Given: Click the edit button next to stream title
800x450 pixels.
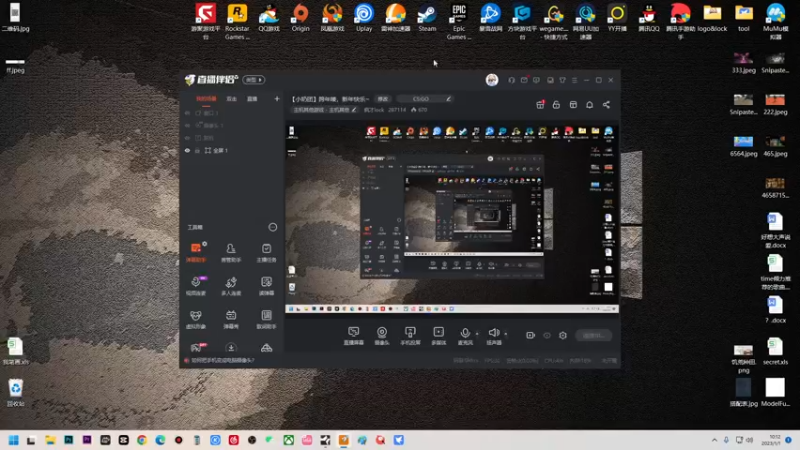Looking at the screenshot, I should pos(383,98).
